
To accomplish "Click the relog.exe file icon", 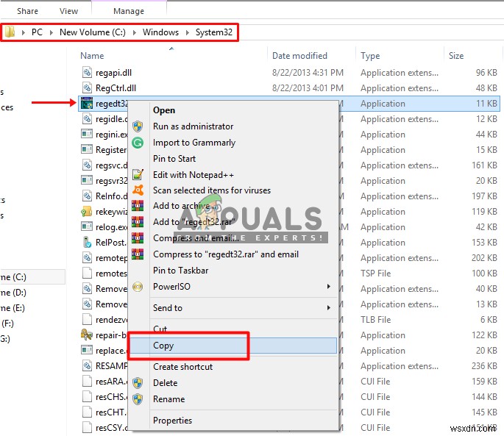I will (87, 227).
